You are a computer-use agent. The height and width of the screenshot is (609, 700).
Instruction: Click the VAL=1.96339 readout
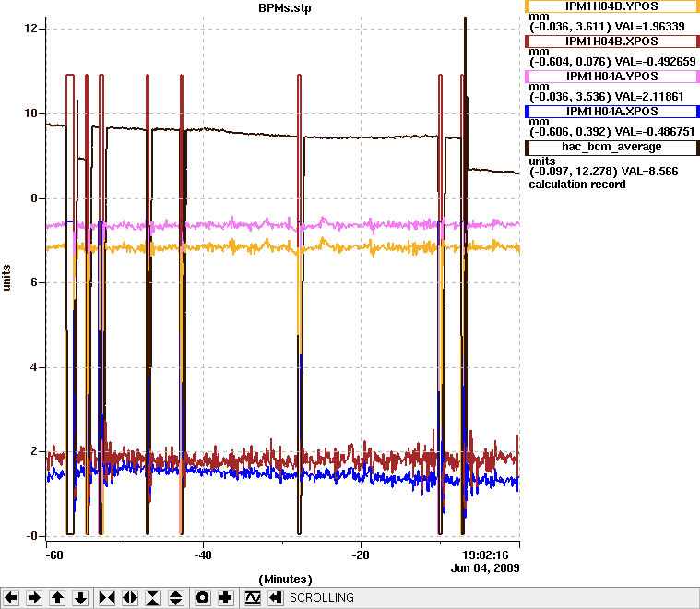tap(650, 27)
